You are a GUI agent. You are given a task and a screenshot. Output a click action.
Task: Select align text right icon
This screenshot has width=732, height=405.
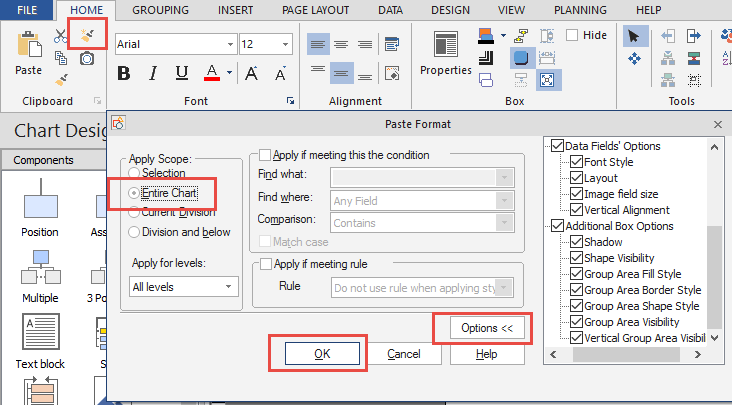[x=365, y=44]
